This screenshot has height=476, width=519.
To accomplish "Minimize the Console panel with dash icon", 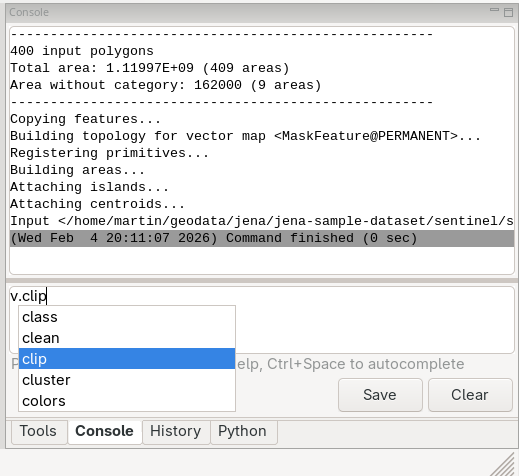I will point(494,11).
